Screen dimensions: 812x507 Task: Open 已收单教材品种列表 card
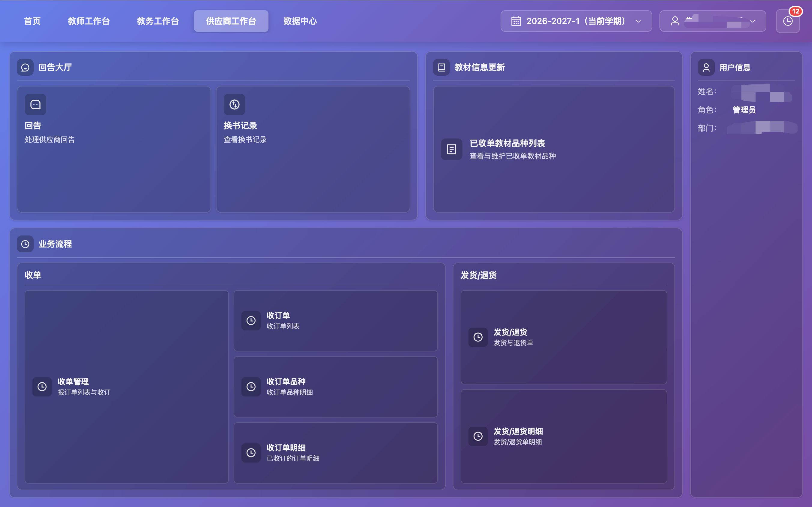(x=554, y=149)
